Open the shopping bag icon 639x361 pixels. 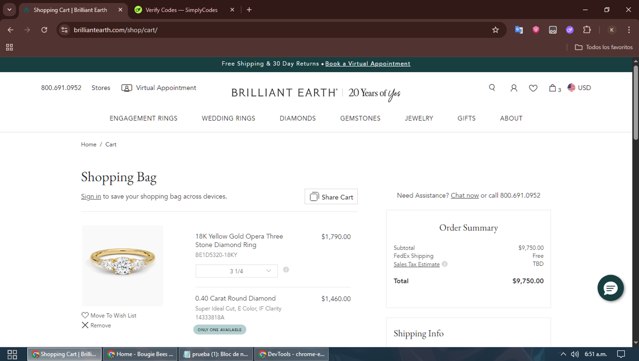554,88
